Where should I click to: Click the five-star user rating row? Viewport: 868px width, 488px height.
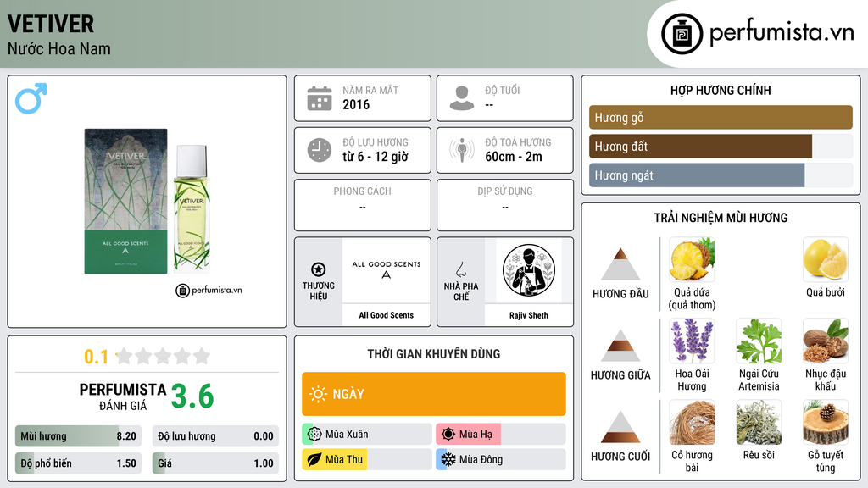coord(163,356)
